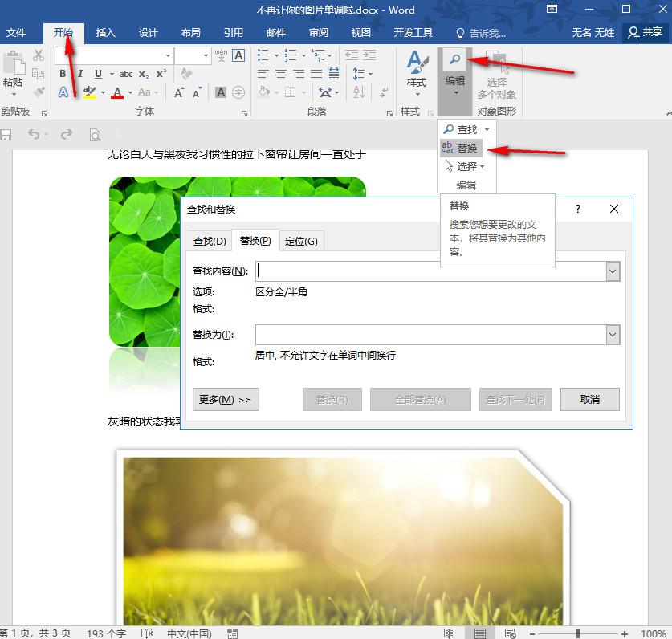Click Decrease Indent icon
The image size is (672, 639).
click(352, 55)
